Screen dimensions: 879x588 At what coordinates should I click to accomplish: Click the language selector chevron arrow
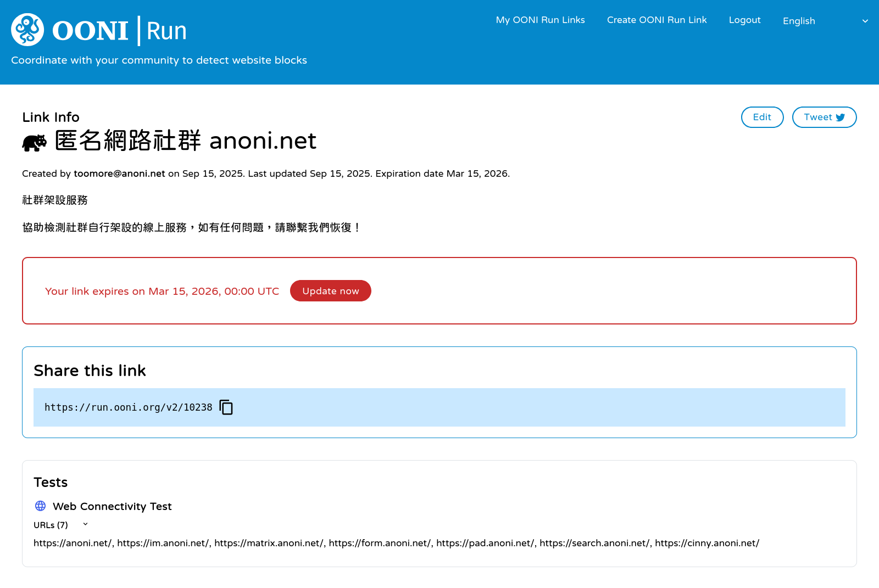coord(865,21)
